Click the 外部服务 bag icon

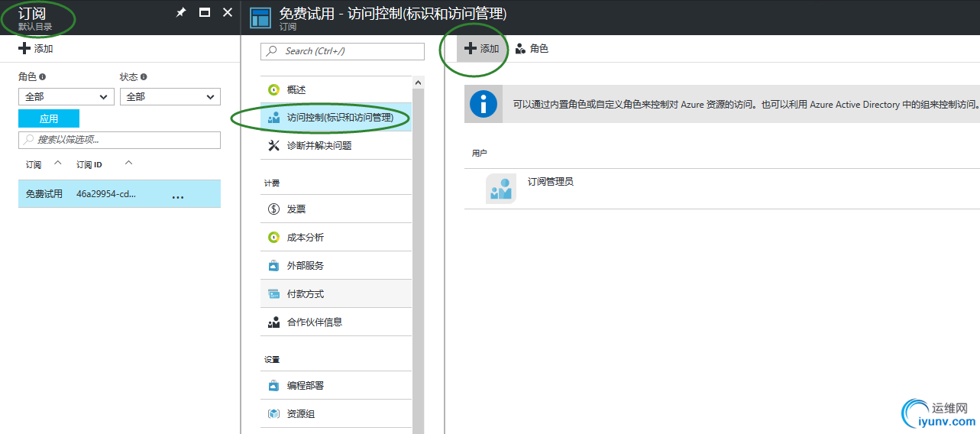(x=273, y=265)
